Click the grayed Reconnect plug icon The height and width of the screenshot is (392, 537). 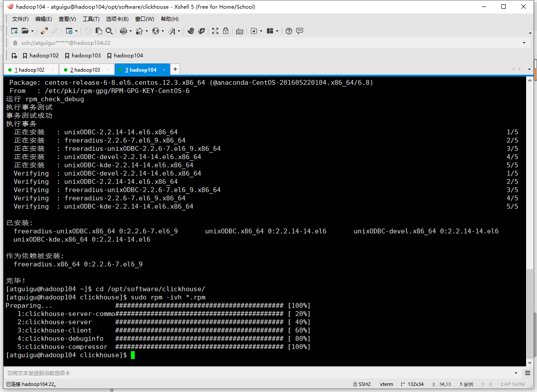[55, 31]
